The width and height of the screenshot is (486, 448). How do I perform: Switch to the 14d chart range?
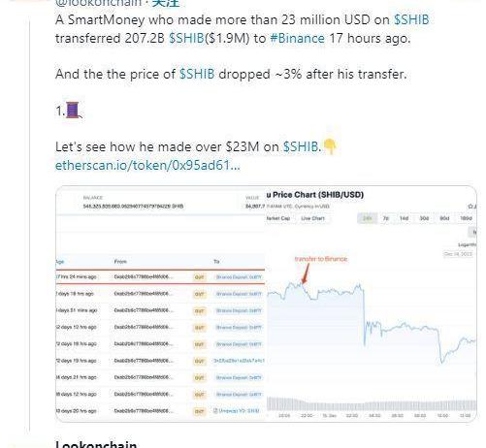click(x=404, y=218)
